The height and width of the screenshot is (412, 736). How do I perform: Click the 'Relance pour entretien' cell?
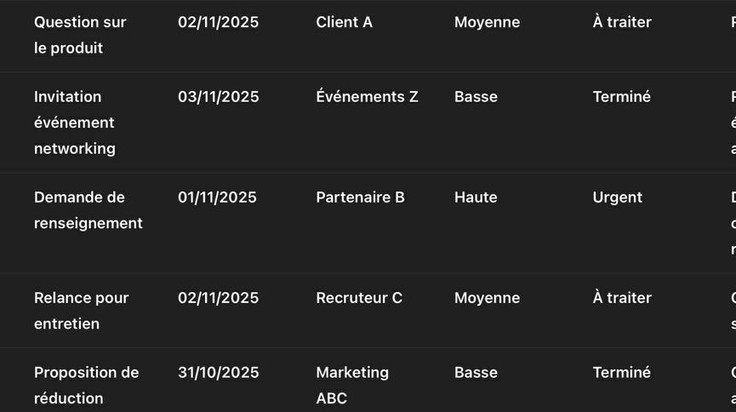click(x=81, y=311)
